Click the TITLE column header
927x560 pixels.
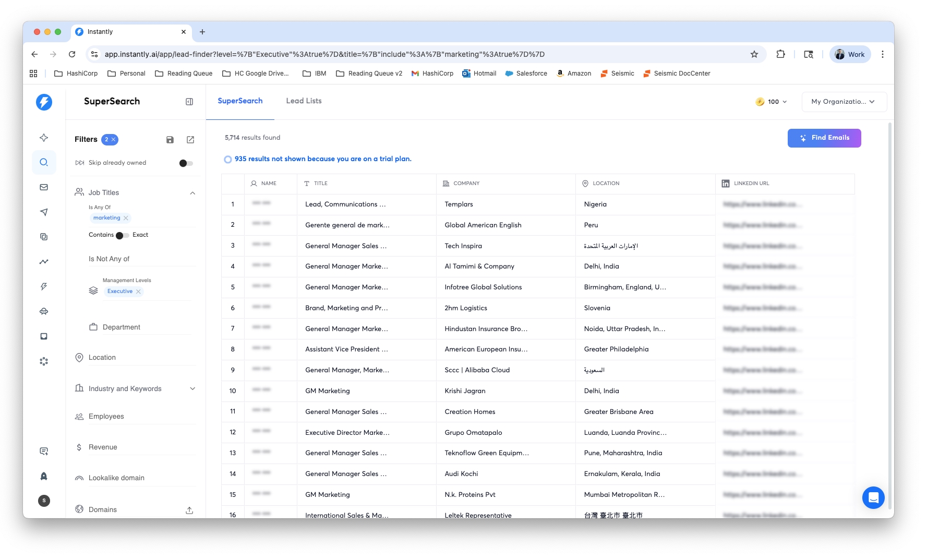[367, 184]
